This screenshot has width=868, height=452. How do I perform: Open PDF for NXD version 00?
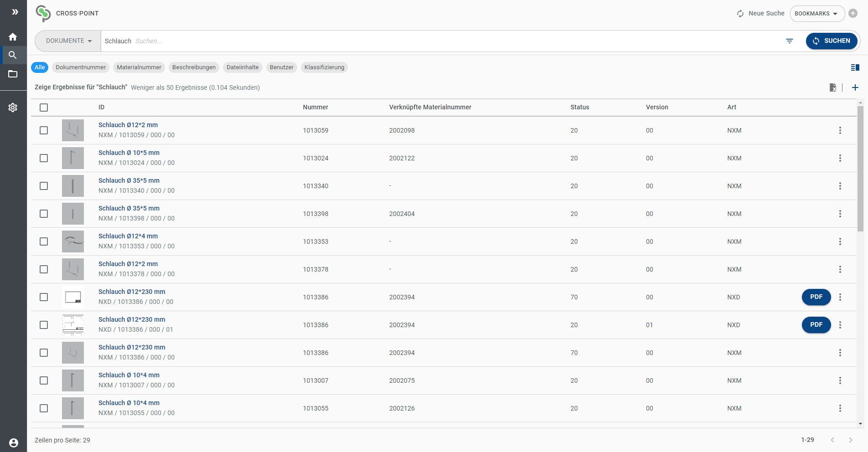[x=816, y=297]
